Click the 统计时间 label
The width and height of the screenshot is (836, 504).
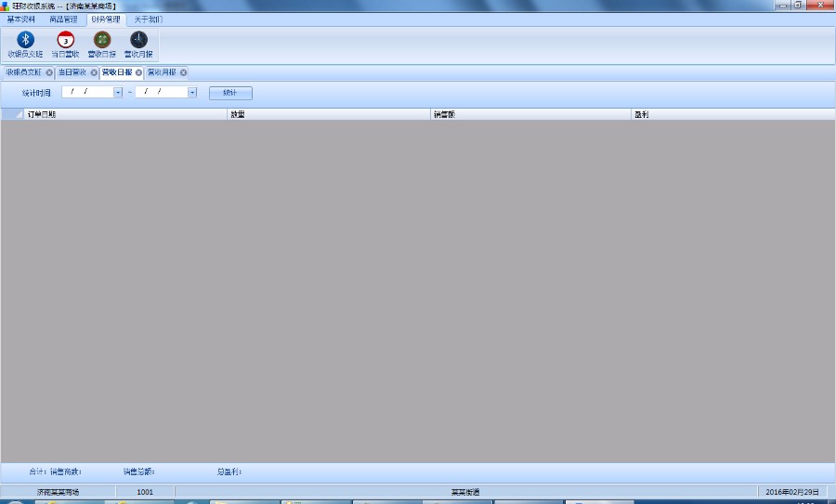[x=36, y=93]
